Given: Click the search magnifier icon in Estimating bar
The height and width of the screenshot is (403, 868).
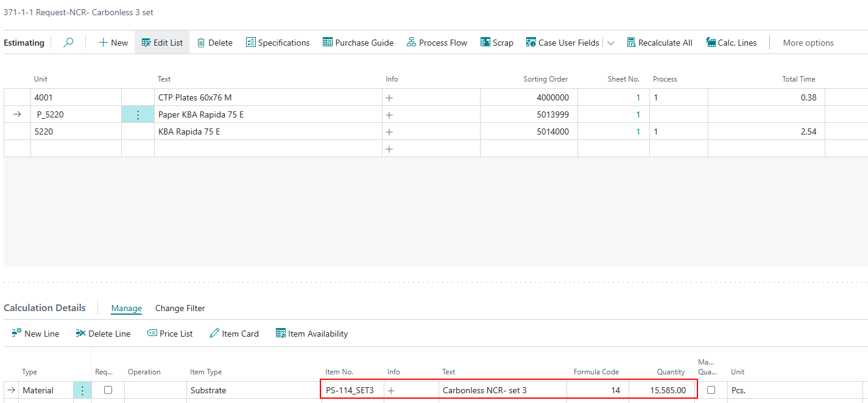Looking at the screenshot, I should click(x=68, y=43).
